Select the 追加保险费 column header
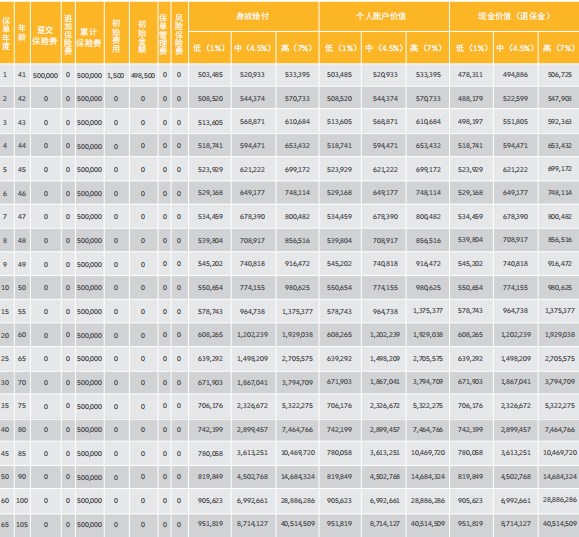The width and height of the screenshot is (579, 537). pos(68,33)
